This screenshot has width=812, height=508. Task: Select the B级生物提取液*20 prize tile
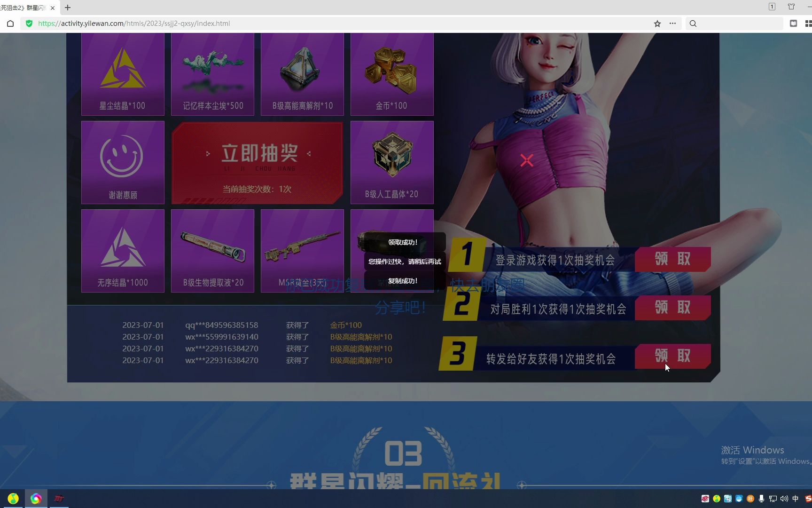[212, 251]
